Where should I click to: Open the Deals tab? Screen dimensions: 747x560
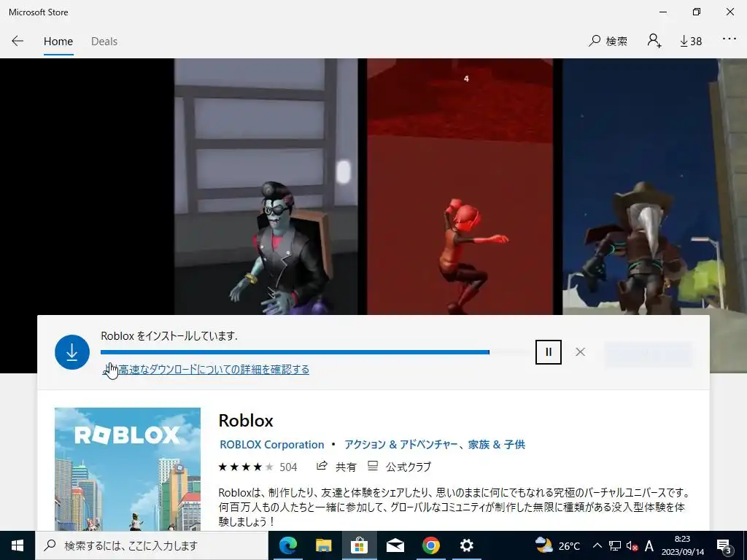tap(104, 42)
